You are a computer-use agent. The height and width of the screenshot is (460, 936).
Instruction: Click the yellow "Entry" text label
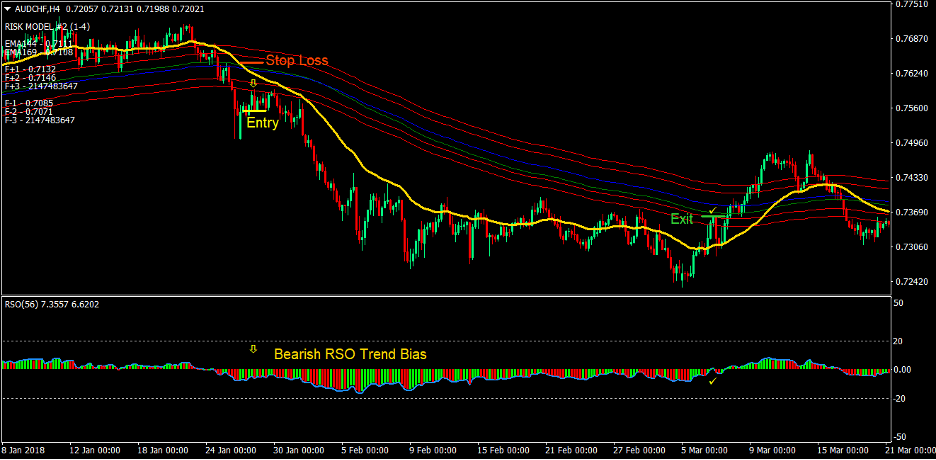click(262, 124)
